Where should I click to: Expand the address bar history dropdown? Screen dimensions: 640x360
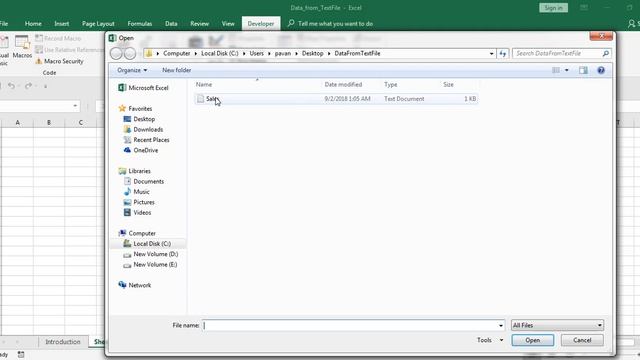click(x=491, y=53)
